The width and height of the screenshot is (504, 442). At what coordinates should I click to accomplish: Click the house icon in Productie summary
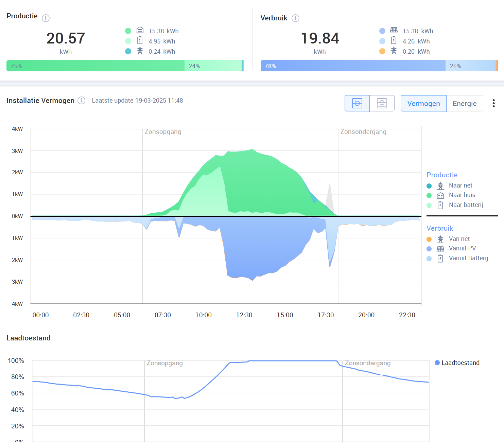coord(140,31)
